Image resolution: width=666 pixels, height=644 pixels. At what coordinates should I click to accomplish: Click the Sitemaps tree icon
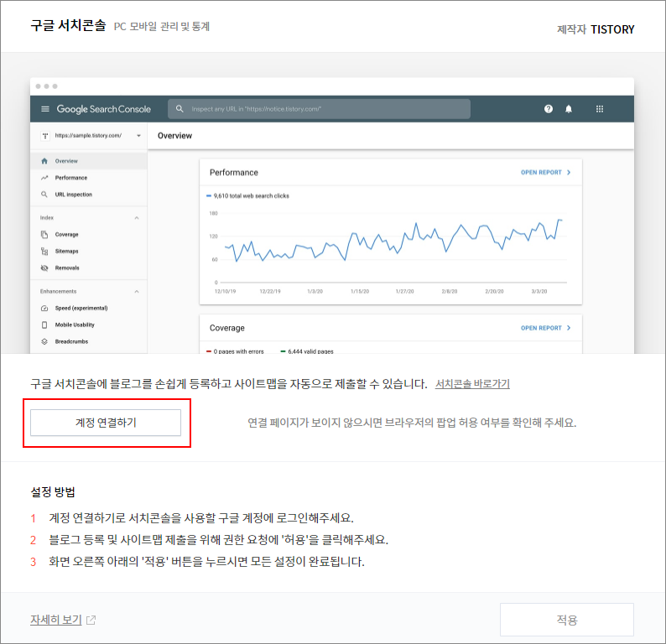click(x=44, y=252)
